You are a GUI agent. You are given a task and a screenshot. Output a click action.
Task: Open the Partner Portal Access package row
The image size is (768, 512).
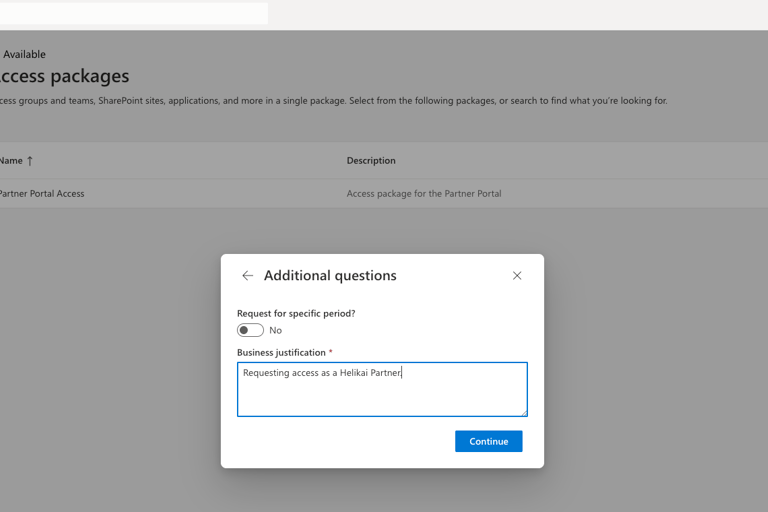pos(42,194)
